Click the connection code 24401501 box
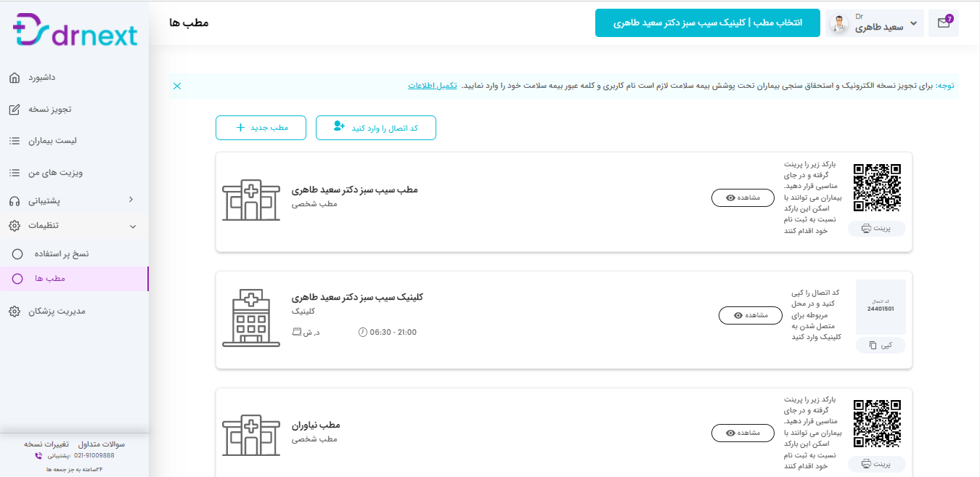Screen dimensions: 980x477 click(x=881, y=306)
